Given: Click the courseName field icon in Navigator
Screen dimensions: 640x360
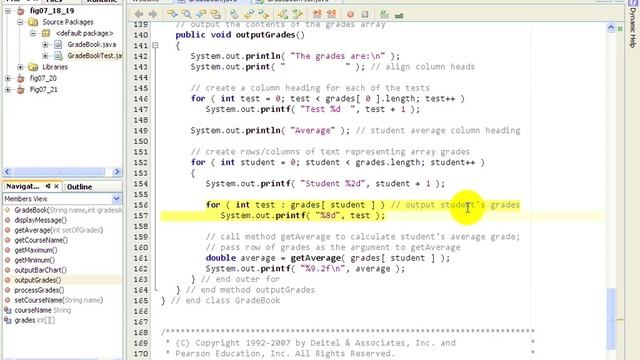Looking at the screenshot, I should [x=7, y=310].
